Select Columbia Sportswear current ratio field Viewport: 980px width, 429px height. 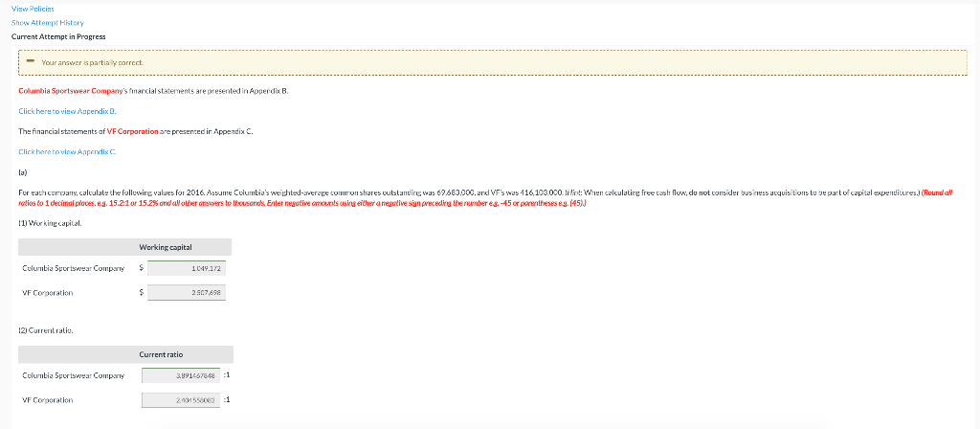coord(181,375)
